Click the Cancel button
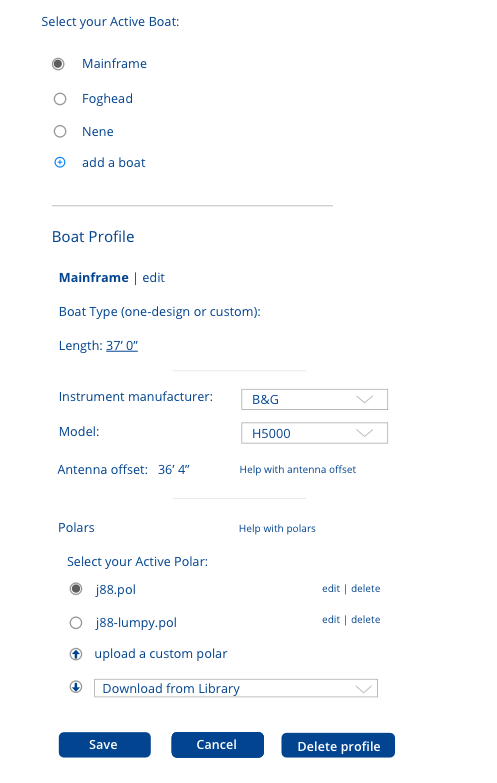 (x=217, y=745)
